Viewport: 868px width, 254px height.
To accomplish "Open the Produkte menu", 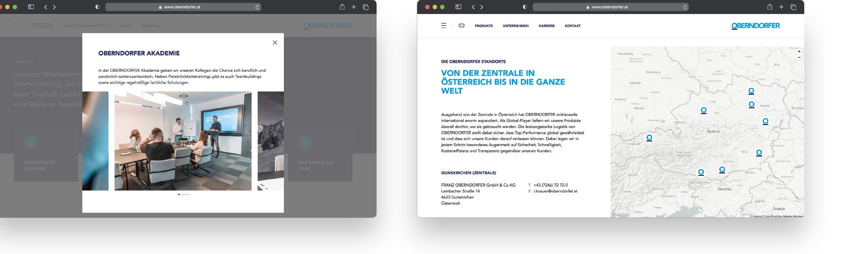I will coord(484,26).
